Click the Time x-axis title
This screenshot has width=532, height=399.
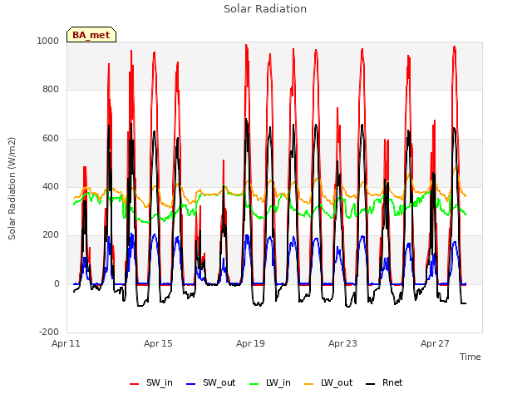coord(470,357)
